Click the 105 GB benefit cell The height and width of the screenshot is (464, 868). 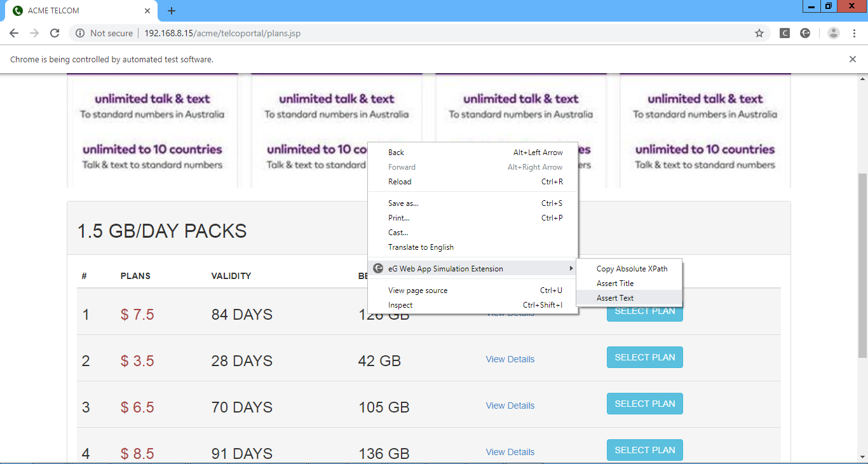pos(384,407)
